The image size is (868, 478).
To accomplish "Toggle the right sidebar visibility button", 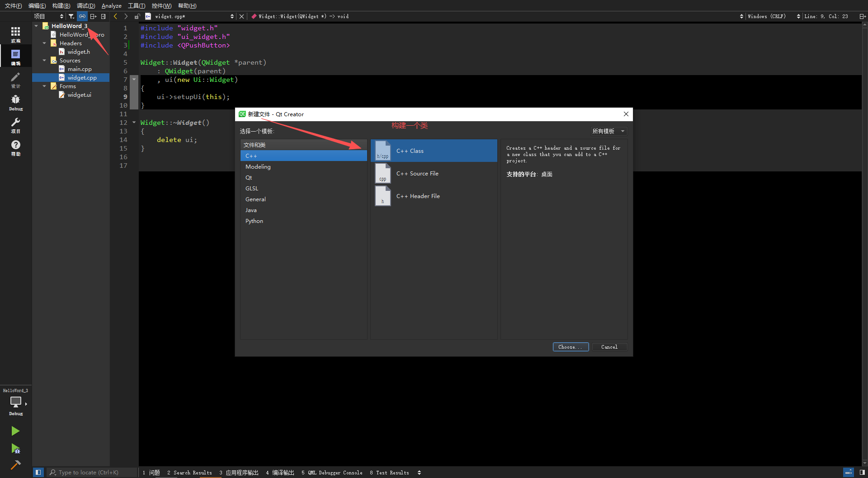I will click(862, 472).
